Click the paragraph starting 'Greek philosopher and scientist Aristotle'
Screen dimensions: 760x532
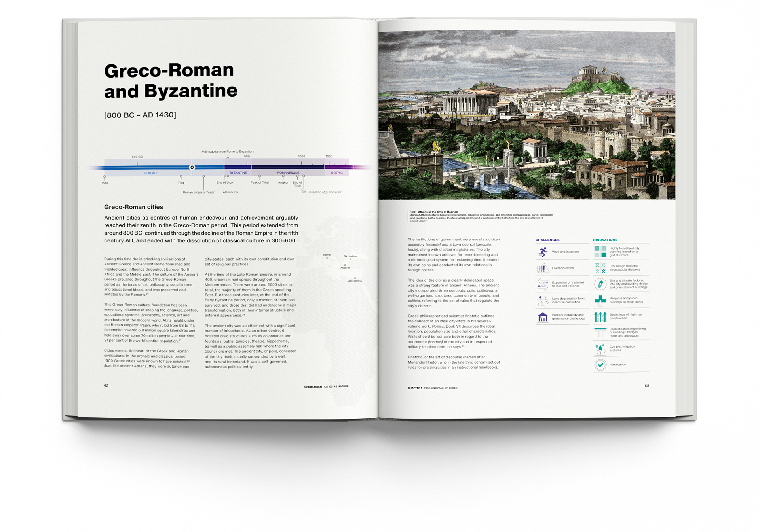[452, 331]
